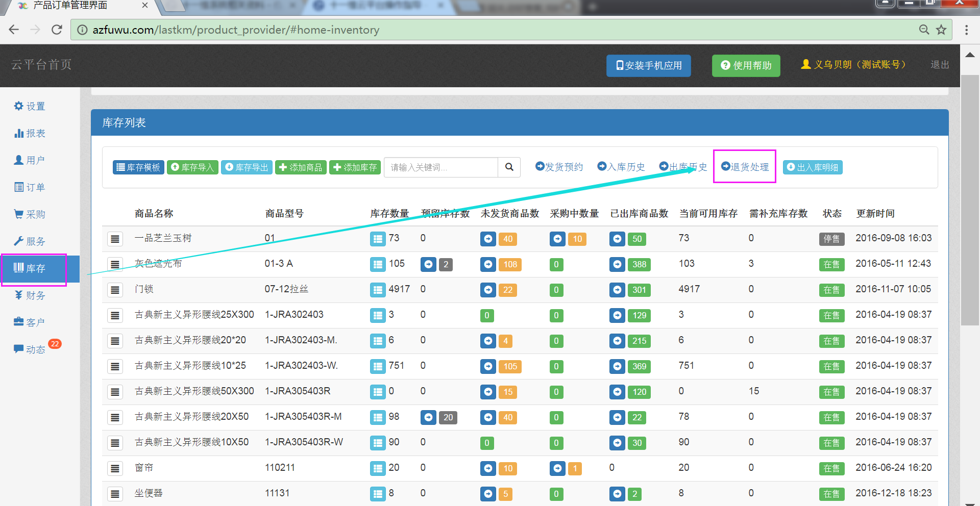The image size is (980, 506).
Task: Click the orange 22 unshipped badge
Action: tap(508, 290)
